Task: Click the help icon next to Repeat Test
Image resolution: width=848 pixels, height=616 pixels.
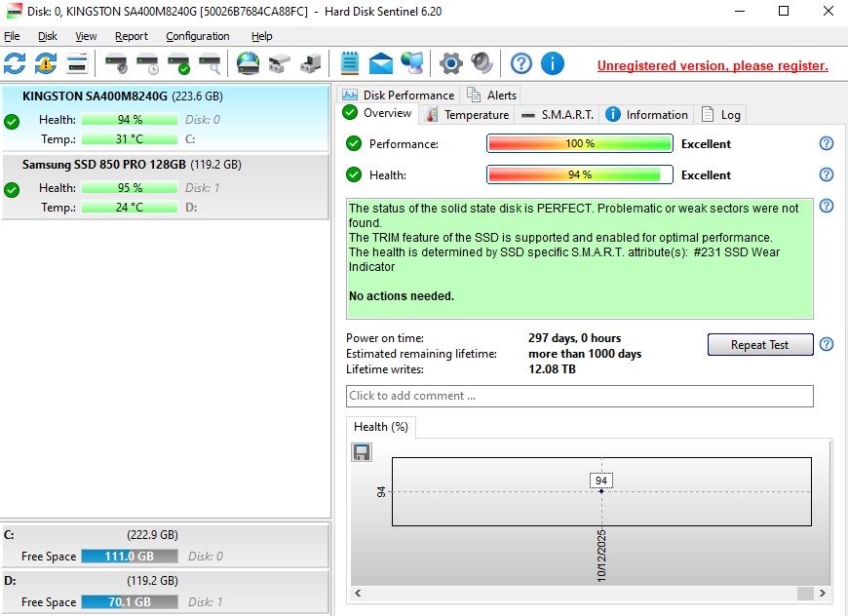Action: [x=827, y=344]
